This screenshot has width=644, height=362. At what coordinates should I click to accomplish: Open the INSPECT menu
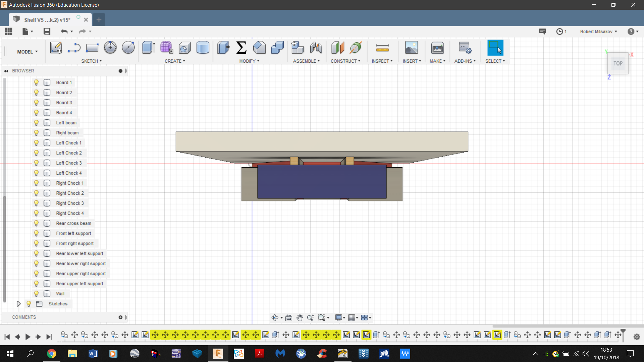pos(382,61)
